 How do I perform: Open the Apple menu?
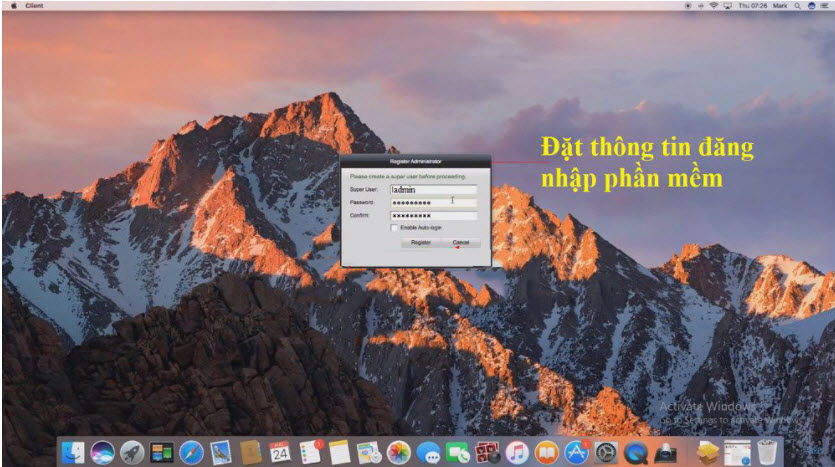13,5
